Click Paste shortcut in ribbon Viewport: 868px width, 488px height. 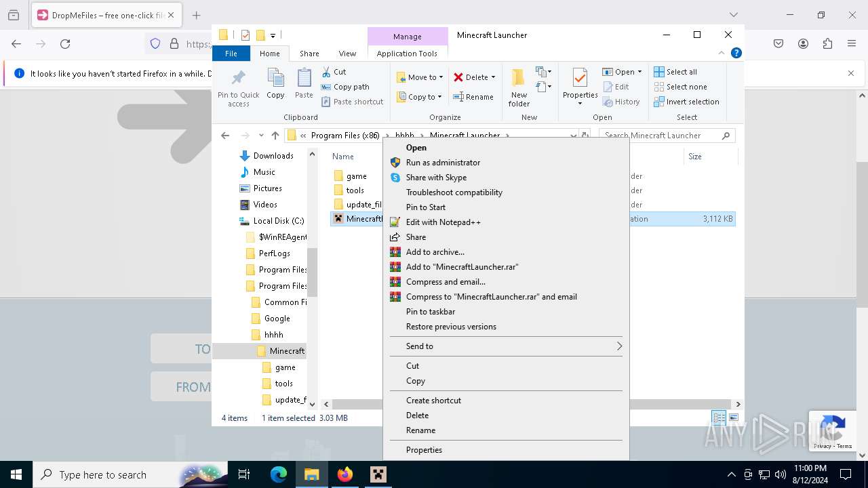[353, 102]
